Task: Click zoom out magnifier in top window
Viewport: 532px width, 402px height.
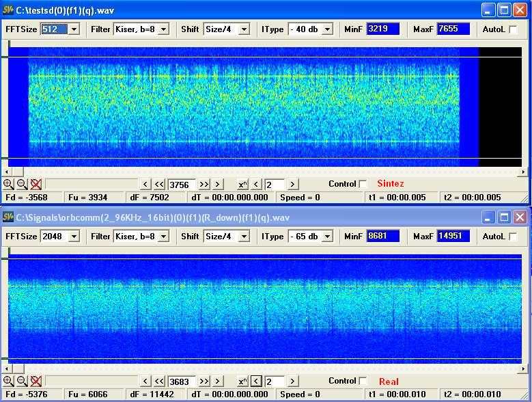Action: pyautogui.click(x=22, y=184)
